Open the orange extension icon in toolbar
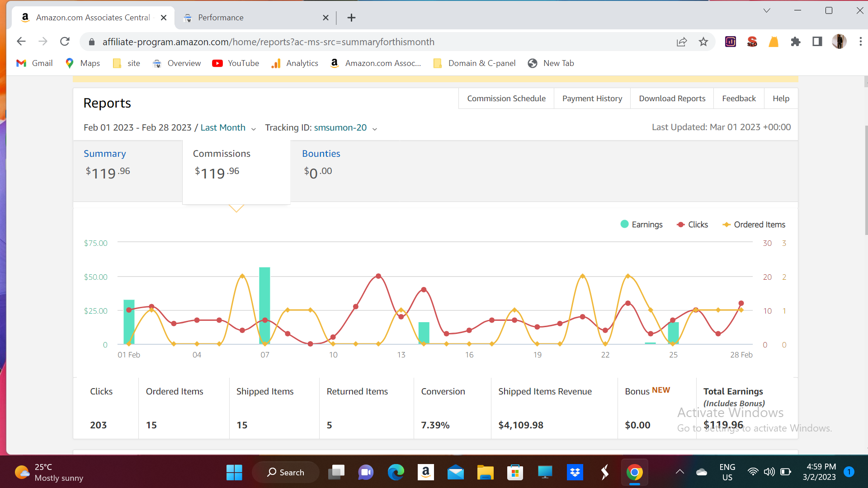 pos(774,42)
